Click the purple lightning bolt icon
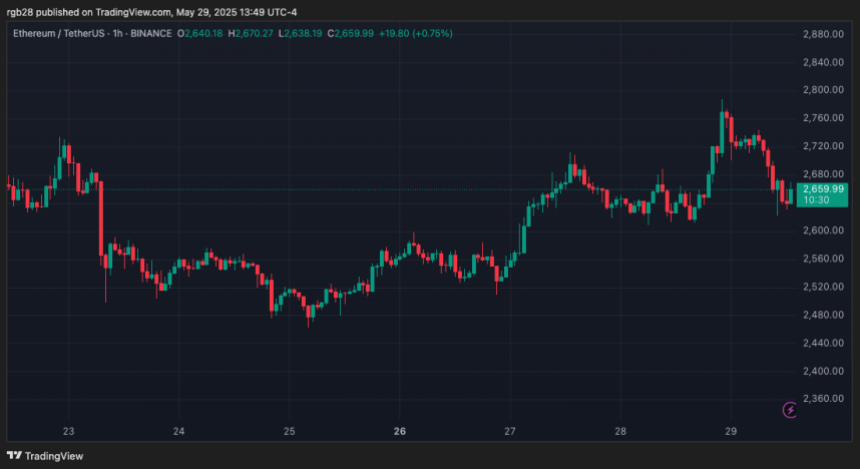Viewport: 860px width, 469px height. pyautogui.click(x=790, y=409)
